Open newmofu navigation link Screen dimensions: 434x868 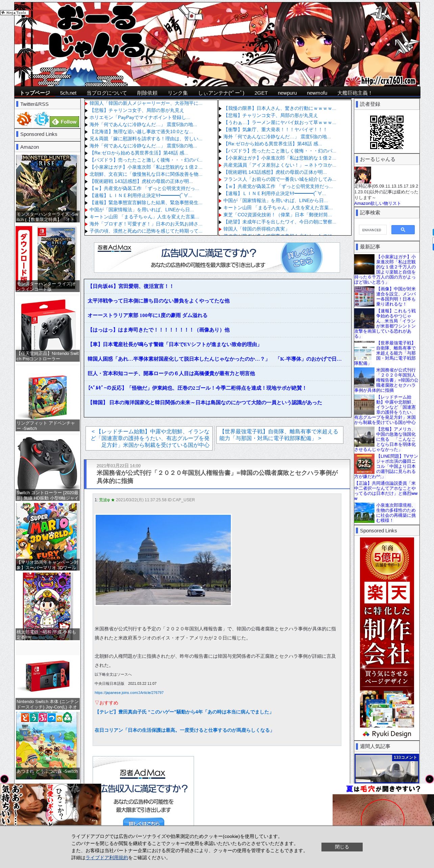tap(317, 93)
